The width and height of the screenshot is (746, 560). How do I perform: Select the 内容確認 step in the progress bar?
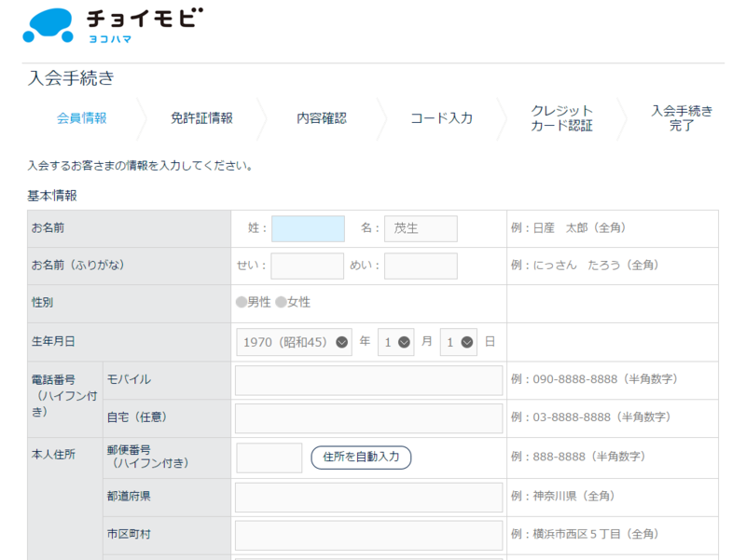click(x=322, y=119)
